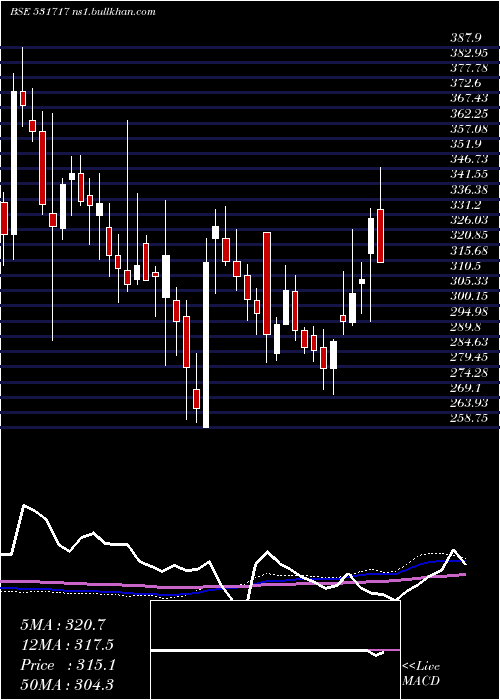Select the '12MA : 317.5' reading
This screenshot has height=700, width=500.
pyautogui.click(x=67, y=645)
